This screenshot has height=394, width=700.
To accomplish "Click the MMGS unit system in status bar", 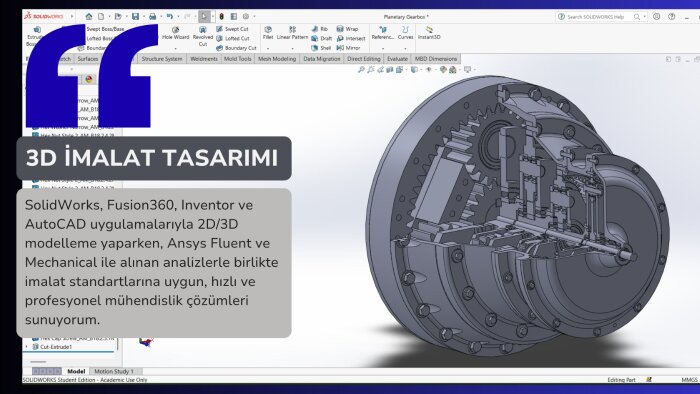I will 689,380.
